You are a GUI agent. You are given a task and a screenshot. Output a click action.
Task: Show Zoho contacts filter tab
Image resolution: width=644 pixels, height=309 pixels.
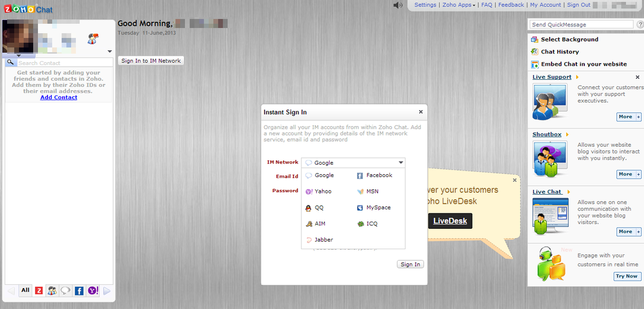click(39, 291)
